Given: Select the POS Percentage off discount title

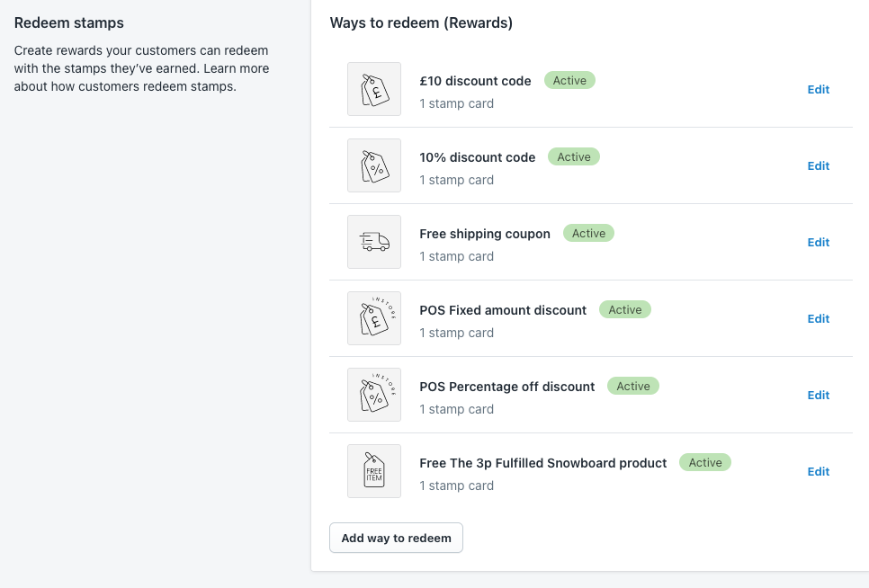Looking at the screenshot, I should [507, 387].
